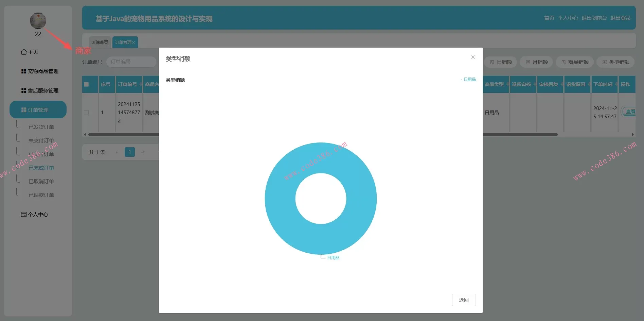Go to next page with the > arrow
The height and width of the screenshot is (321, 644).
143,152
